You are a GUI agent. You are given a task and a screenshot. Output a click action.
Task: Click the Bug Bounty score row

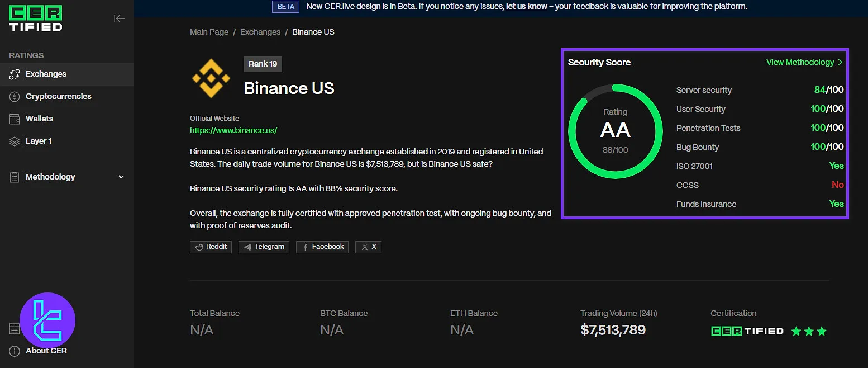[760, 147]
